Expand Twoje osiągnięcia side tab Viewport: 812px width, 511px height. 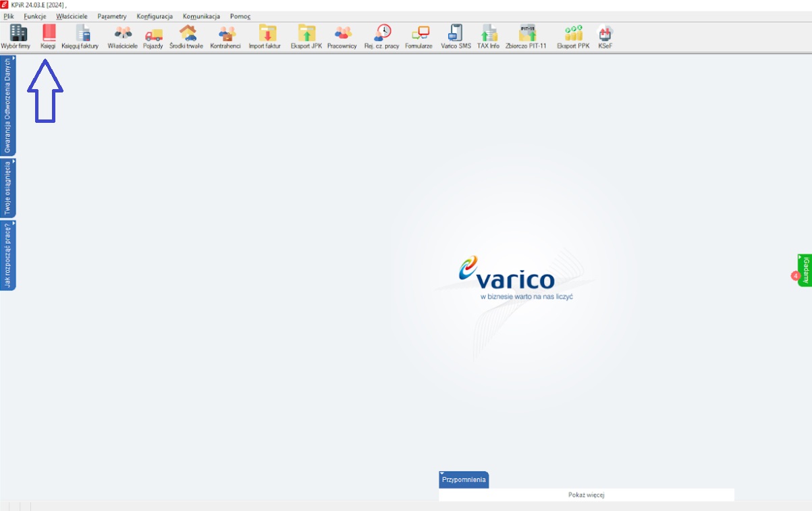coord(7,188)
